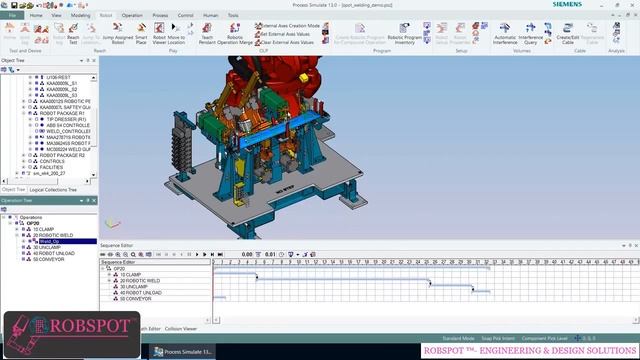Toggle display of KAA0007L SAFETY item
This screenshot has width=640, height=360.
[x=30, y=107]
